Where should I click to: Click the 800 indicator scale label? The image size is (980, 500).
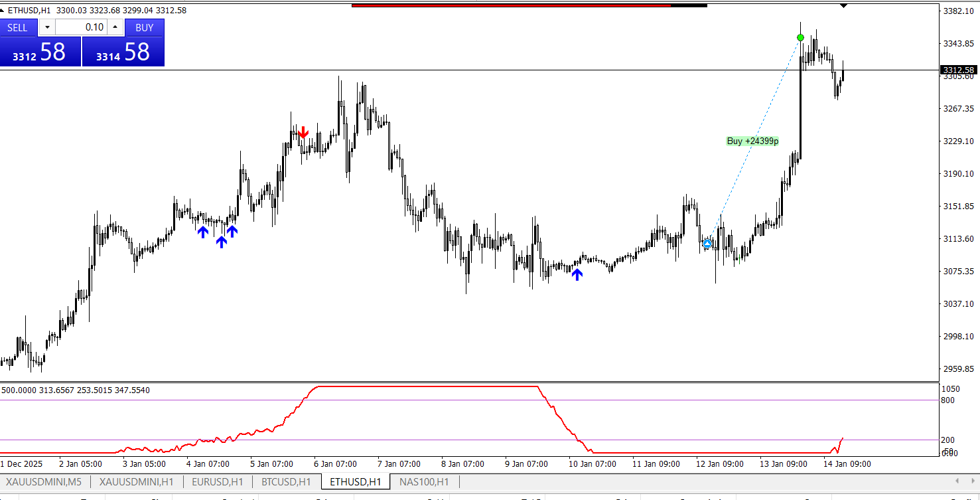948,400
